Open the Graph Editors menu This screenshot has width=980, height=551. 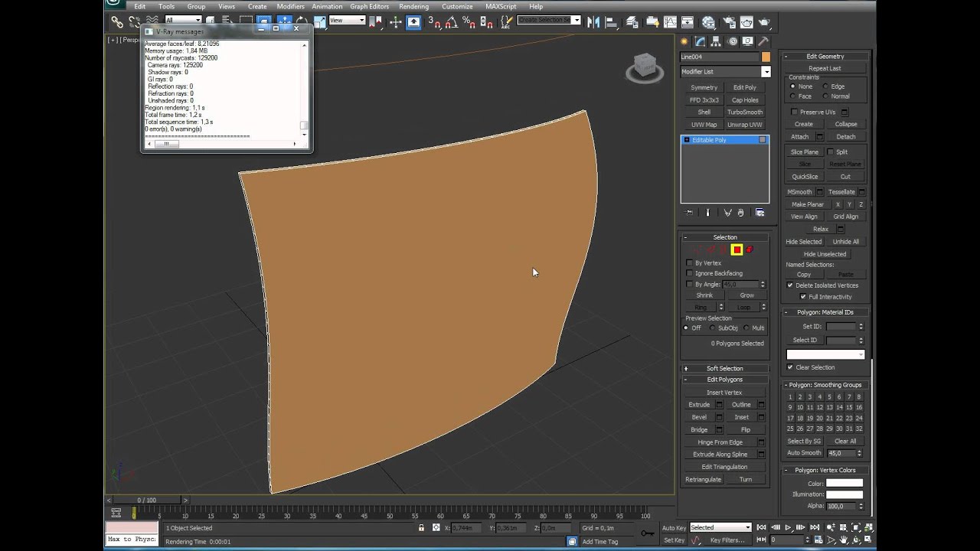pyautogui.click(x=370, y=6)
